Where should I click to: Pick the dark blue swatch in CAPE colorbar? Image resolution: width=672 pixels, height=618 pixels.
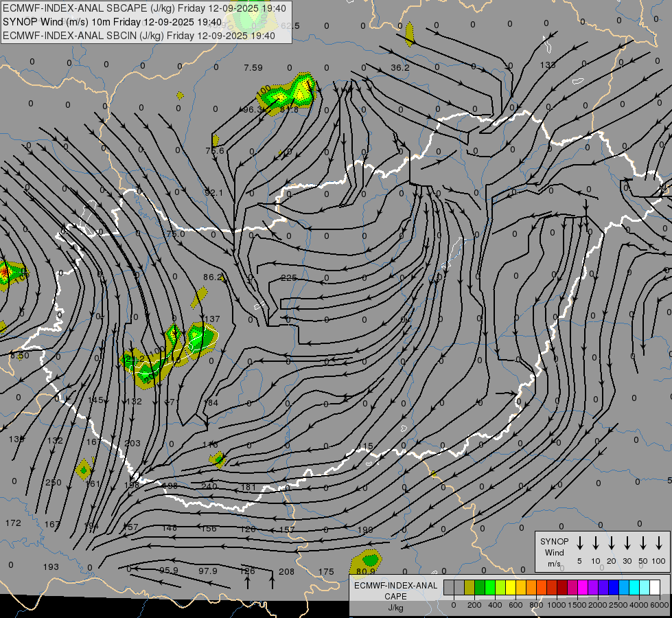pyautogui.click(x=613, y=587)
